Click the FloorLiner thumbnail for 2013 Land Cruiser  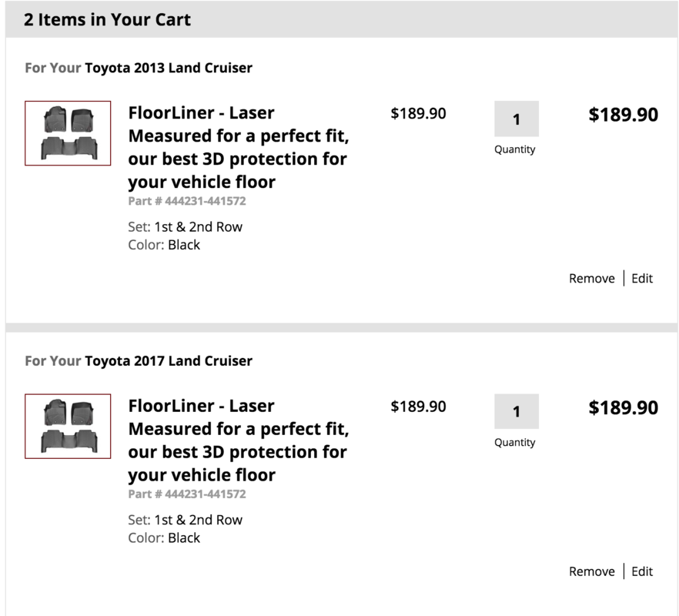pyautogui.click(x=68, y=133)
